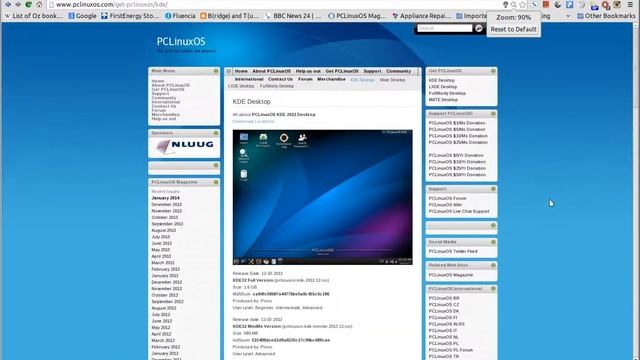640x360 pixels.
Task: Expand the bookmarks overflow chevron
Action: pyautogui.click(x=568, y=16)
